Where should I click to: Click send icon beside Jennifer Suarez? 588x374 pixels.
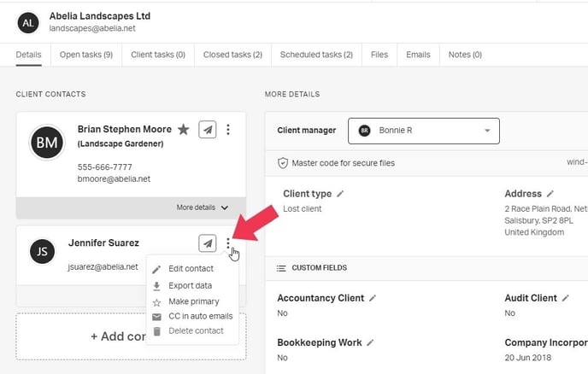[207, 243]
